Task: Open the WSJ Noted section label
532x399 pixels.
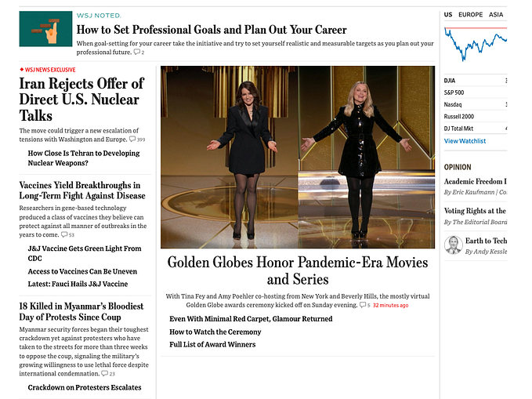Action: [99, 16]
